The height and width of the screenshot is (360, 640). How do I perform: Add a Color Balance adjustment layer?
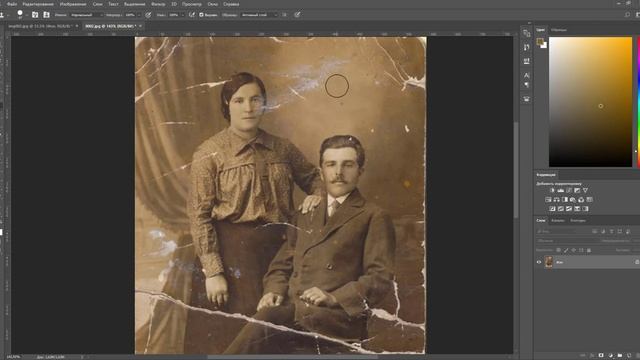pyautogui.click(x=556, y=200)
